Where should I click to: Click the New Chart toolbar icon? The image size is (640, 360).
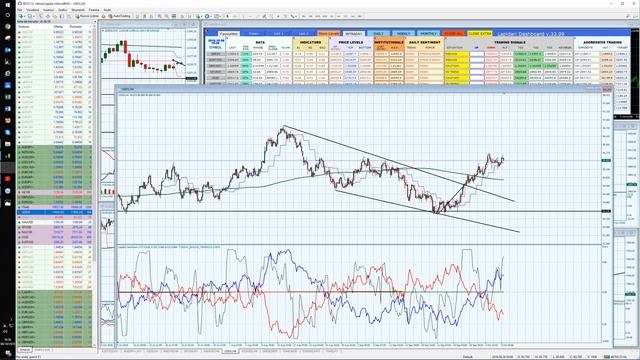[21, 16]
